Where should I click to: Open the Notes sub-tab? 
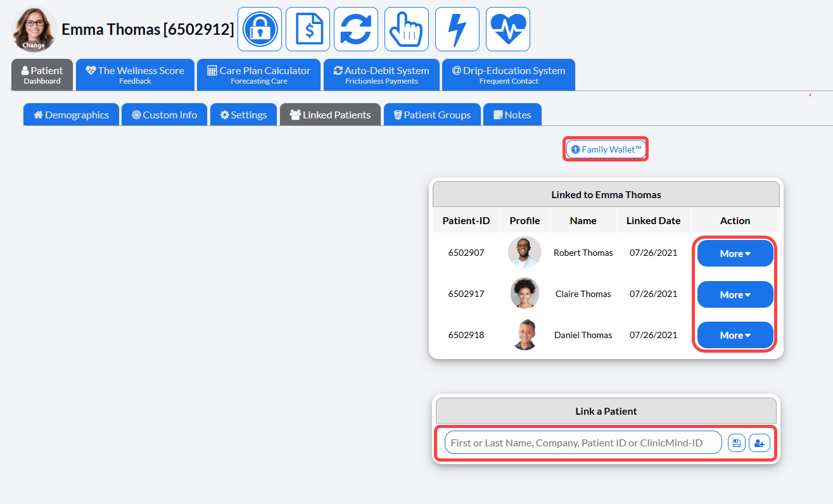(512, 115)
